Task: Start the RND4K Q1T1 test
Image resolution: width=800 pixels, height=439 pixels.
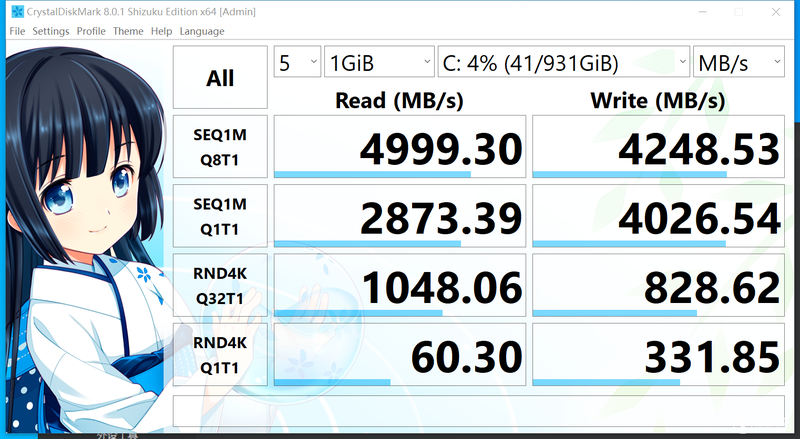Action: pyautogui.click(x=220, y=354)
